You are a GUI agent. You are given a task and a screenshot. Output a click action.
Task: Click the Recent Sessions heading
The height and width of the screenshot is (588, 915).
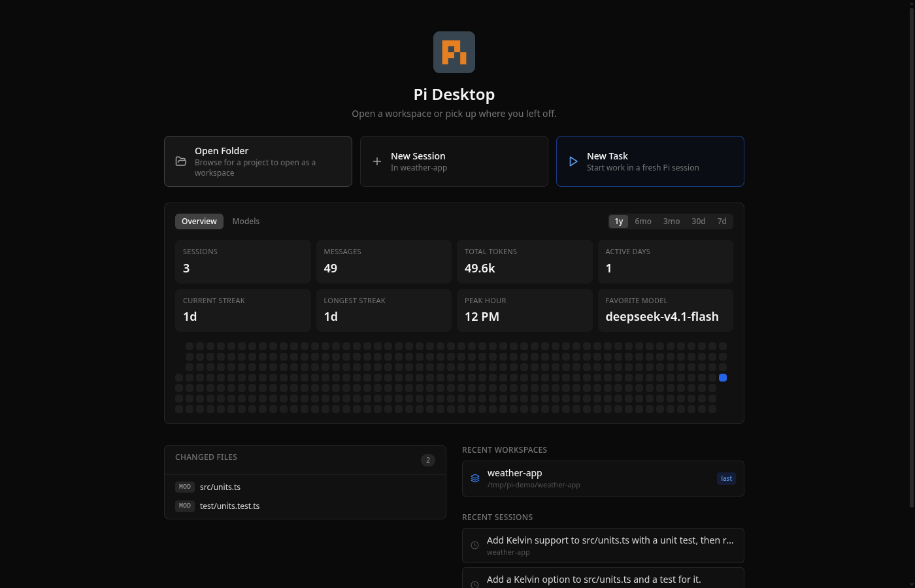[497, 517]
